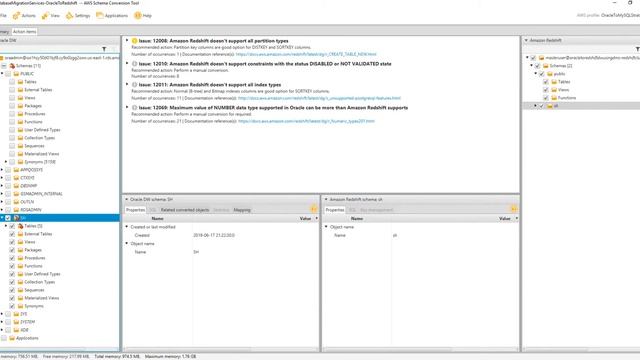
Task: Expand the CTXSYS schema node
Action: point(2,178)
